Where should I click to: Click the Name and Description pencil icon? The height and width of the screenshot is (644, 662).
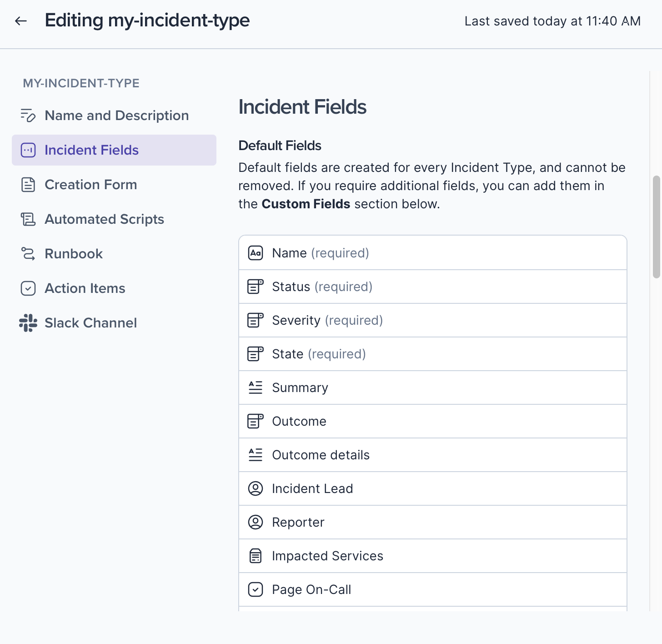click(28, 116)
